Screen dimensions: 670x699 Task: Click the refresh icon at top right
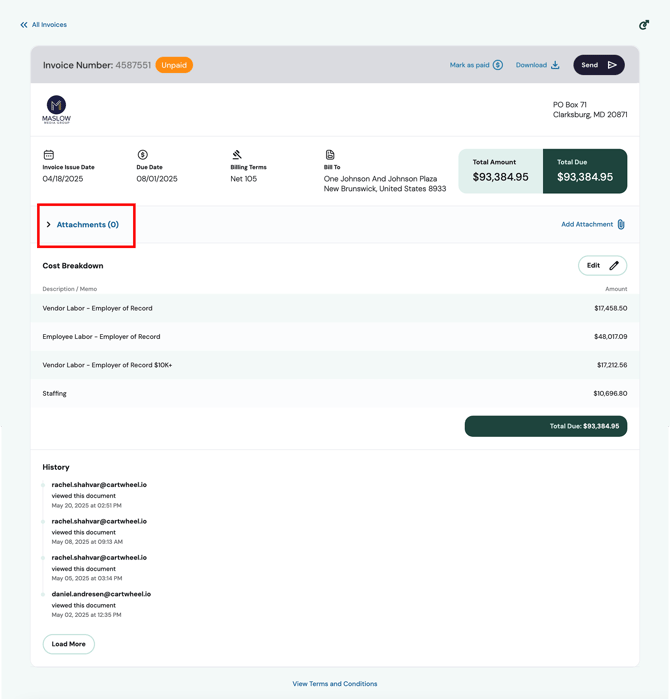[x=644, y=25]
